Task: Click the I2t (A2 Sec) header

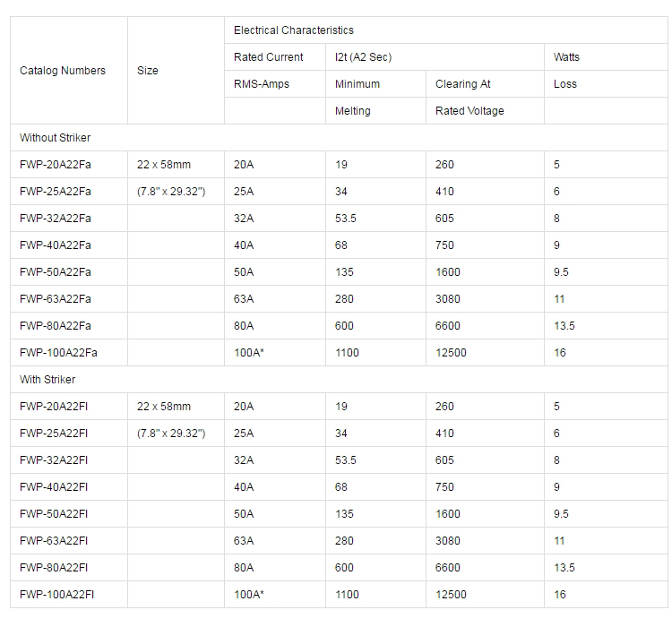Action: [363, 57]
